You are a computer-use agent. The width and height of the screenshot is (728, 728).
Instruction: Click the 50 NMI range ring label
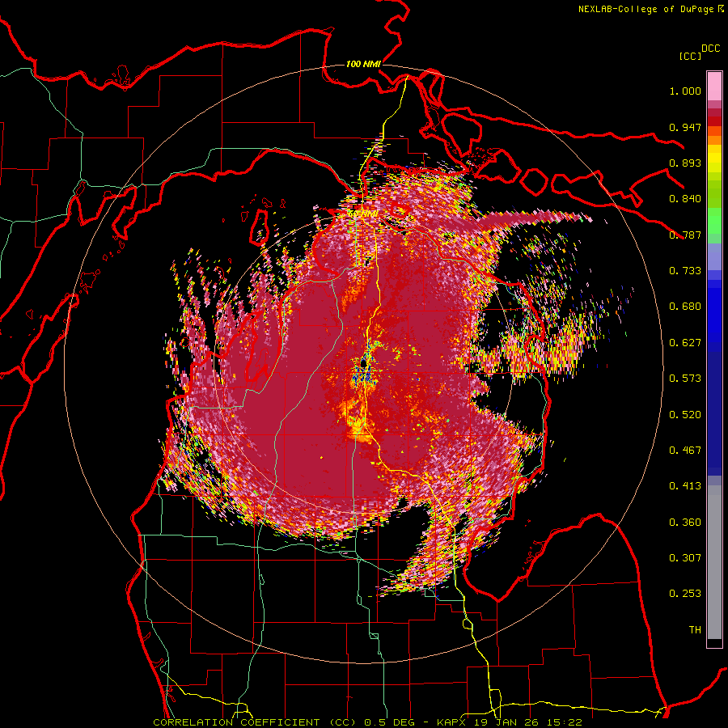tap(363, 214)
